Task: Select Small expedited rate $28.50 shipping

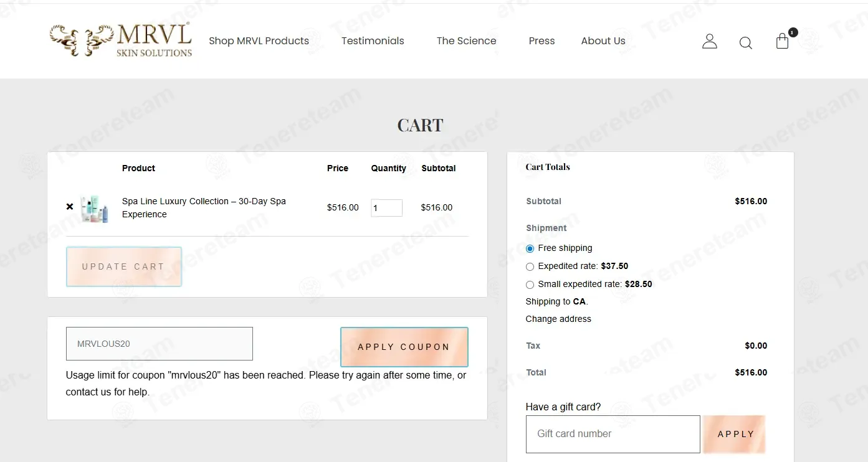Action: (x=530, y=285)
